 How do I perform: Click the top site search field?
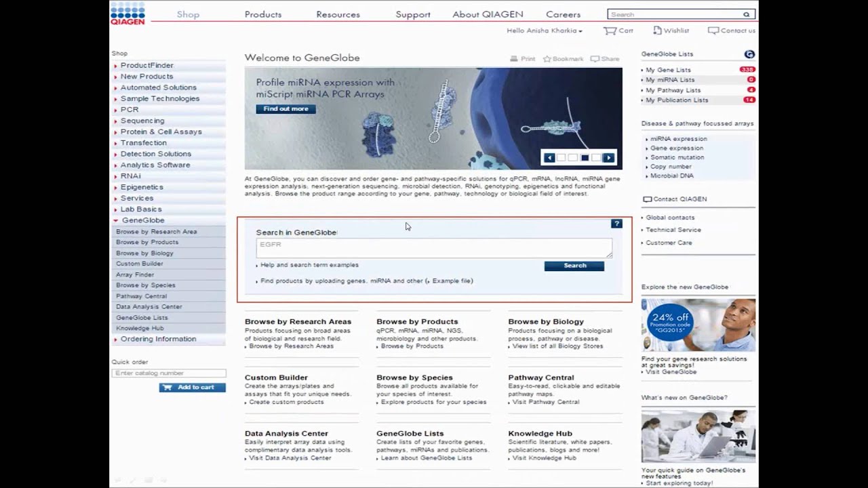675,14
